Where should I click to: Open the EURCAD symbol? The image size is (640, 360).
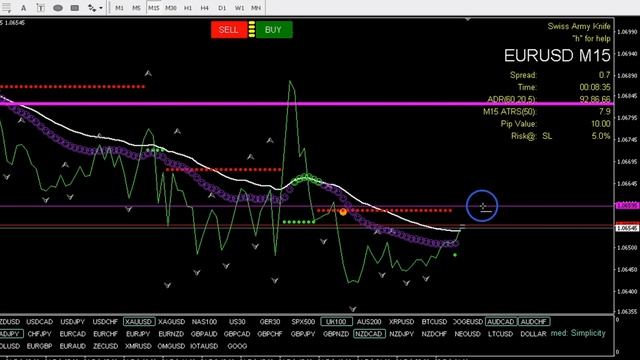72,334
